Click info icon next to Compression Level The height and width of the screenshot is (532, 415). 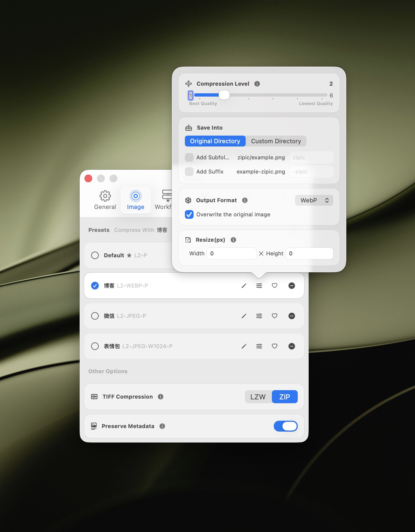(x=257, y=84)
